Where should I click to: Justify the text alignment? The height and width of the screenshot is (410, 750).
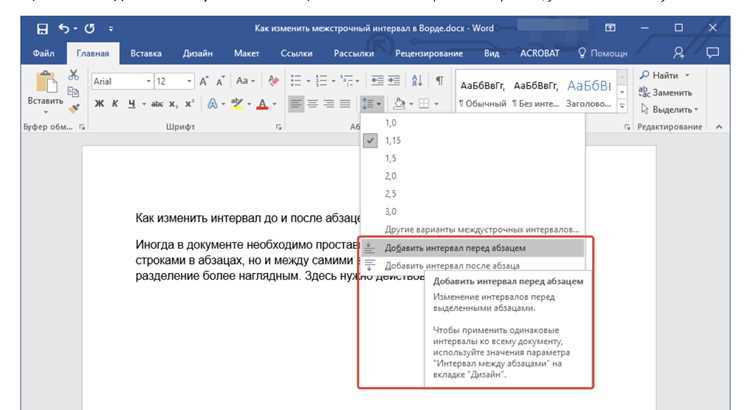pyautogui.click(x=345, y=104)
